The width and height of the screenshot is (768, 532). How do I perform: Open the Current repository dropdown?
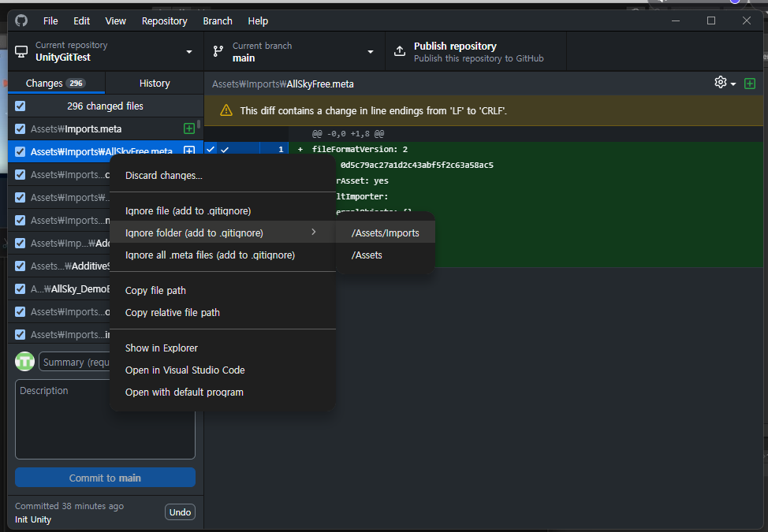point(106,51)
